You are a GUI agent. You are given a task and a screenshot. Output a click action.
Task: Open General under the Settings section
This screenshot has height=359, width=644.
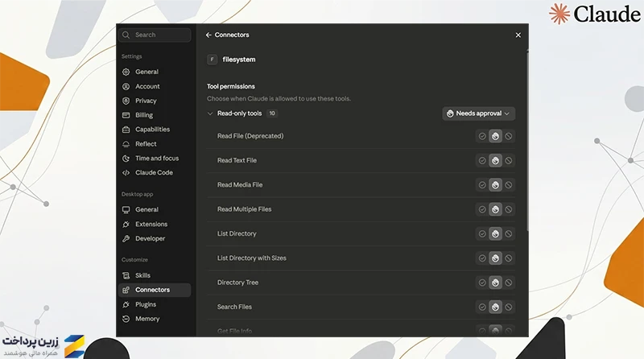coord(155,72)
